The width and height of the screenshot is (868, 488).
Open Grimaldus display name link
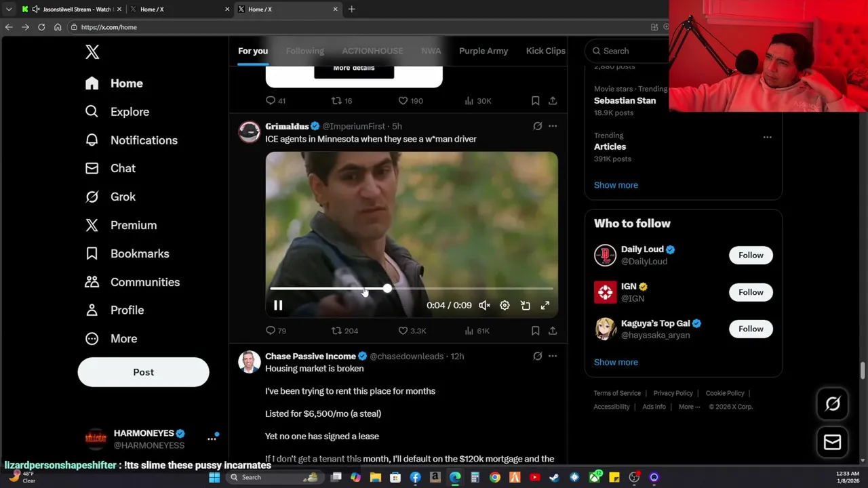(x=287, y=126)
